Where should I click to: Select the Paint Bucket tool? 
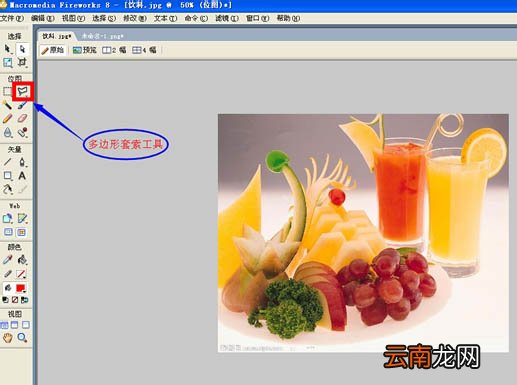point(22,260)
